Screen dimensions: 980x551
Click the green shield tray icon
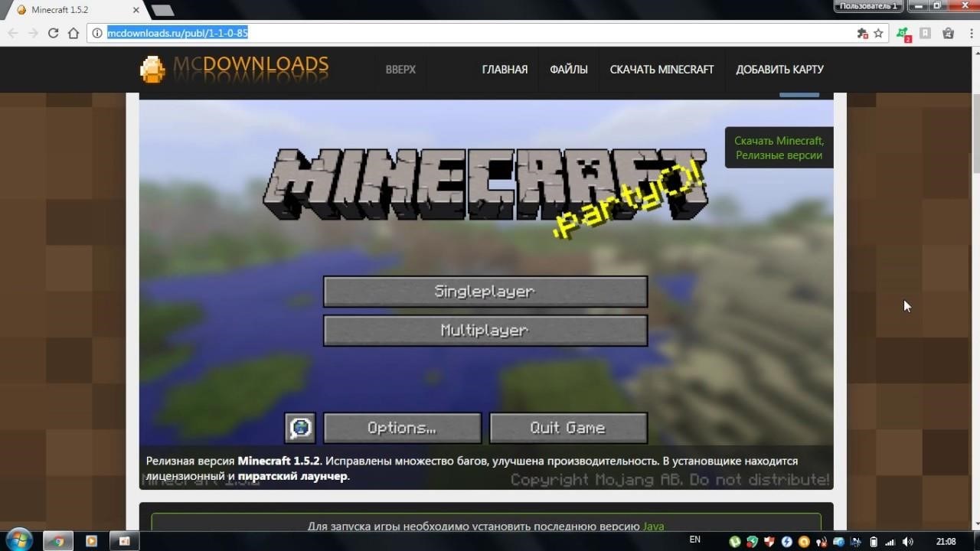point(753,542)
